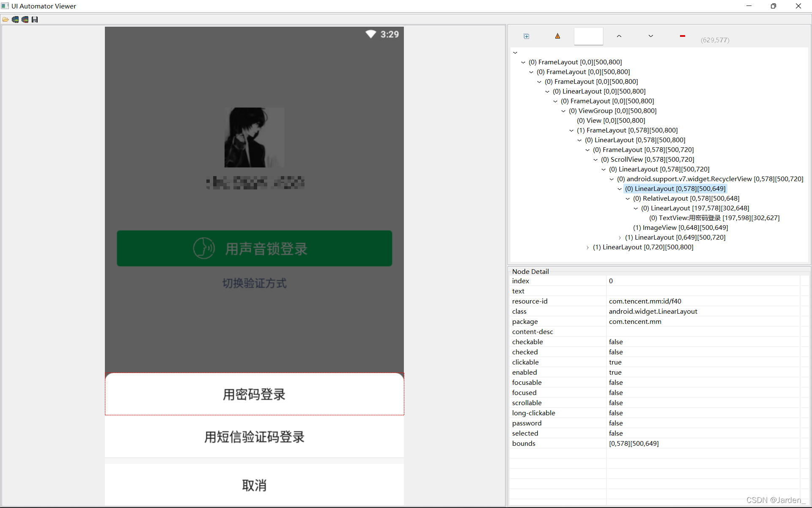Toggle the NAF nodes warning icon
This screenshot has width=812, height=508.
point(557,36)
